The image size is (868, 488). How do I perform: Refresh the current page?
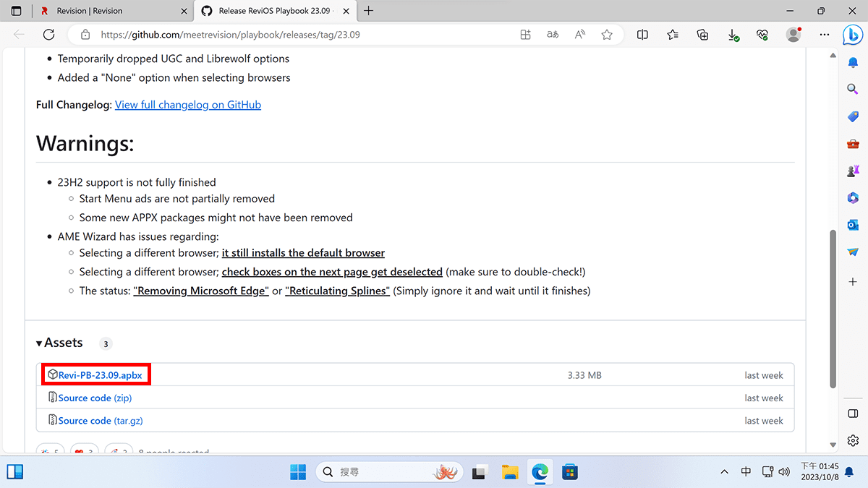[x=48, y=34]
